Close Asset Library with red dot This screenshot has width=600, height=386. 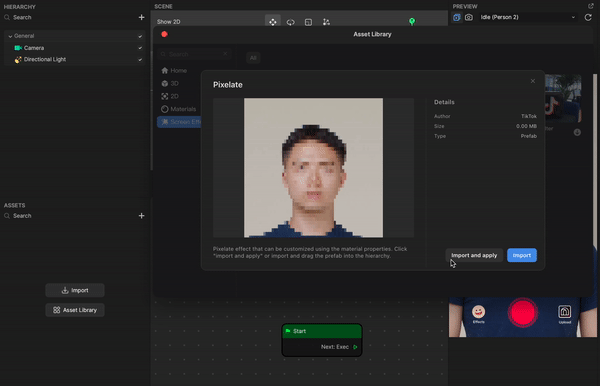point(165,34)
